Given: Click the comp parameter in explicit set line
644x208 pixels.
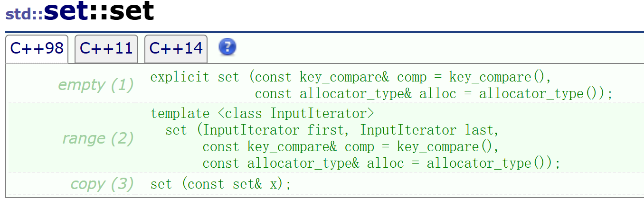Looking at the screenshot, I should pyautogui.click(x=412, y=77).
